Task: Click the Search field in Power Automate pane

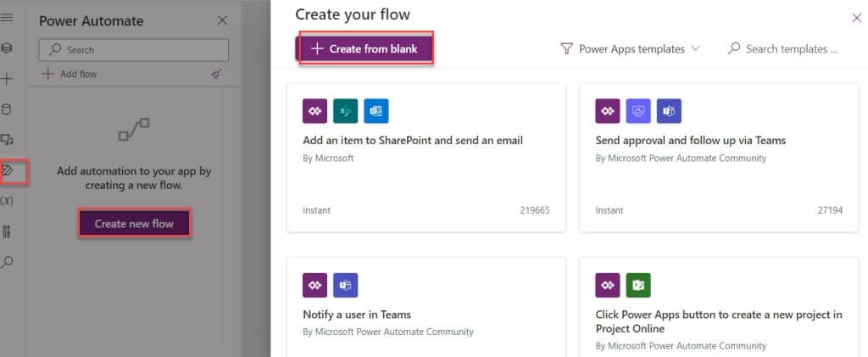Action: coord(133,50)
